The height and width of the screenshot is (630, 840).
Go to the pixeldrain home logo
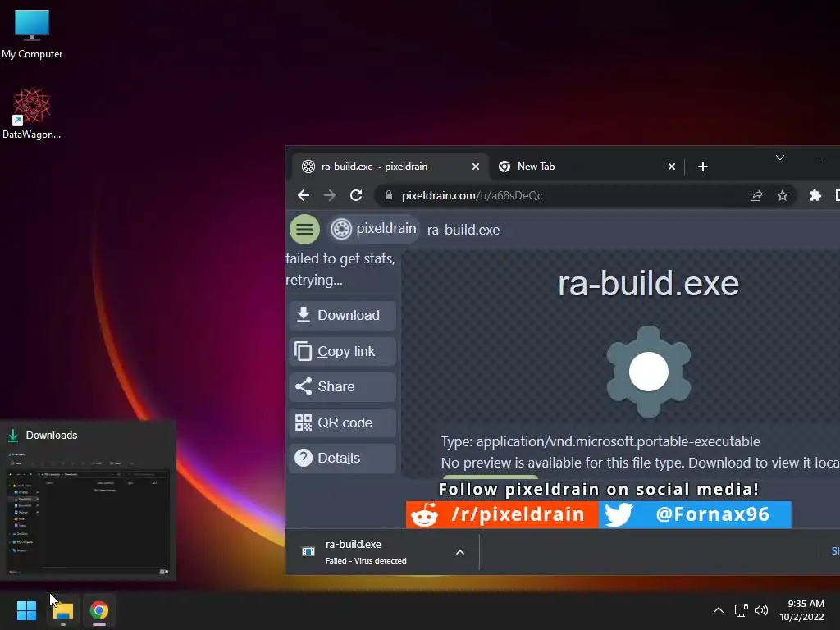[x=373, y=229]
